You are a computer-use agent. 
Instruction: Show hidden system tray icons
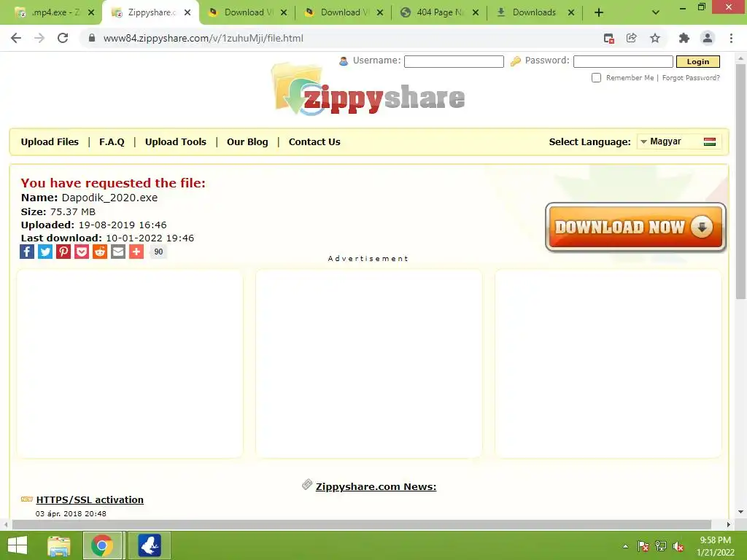(625, 546)
